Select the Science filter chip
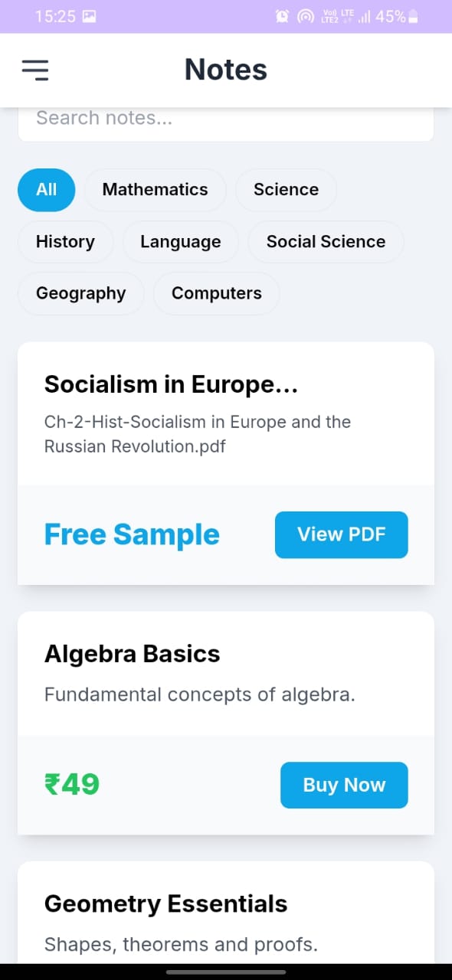The height and width of the screenshot is (980, 452). pyautogui.click(x=286, y=189)
